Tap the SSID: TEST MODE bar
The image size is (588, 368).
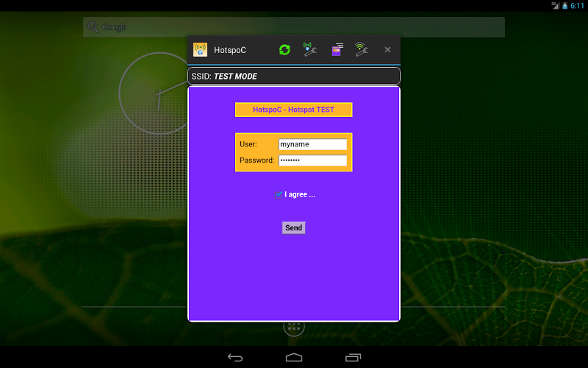pyautogui.click(x=293, y=77)
